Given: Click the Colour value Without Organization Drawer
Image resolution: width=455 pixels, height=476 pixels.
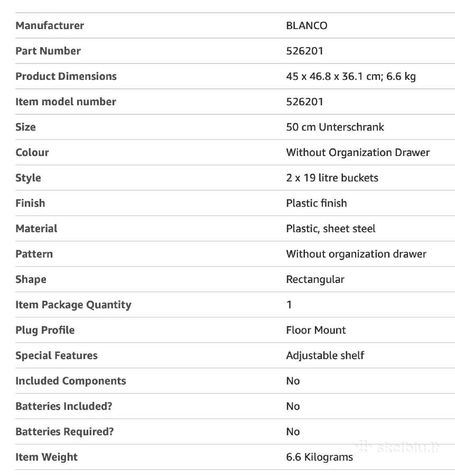Looking at the screenshot, I should coord(358,152).
